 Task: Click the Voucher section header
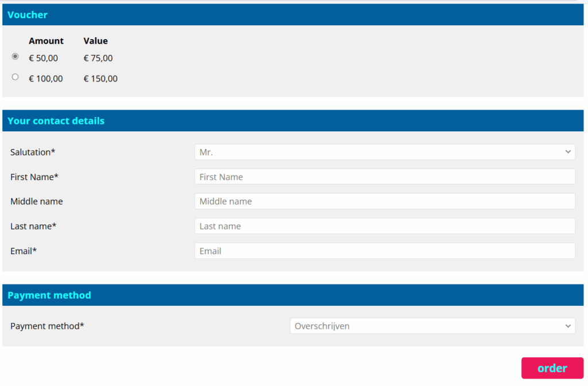point(293,15)
